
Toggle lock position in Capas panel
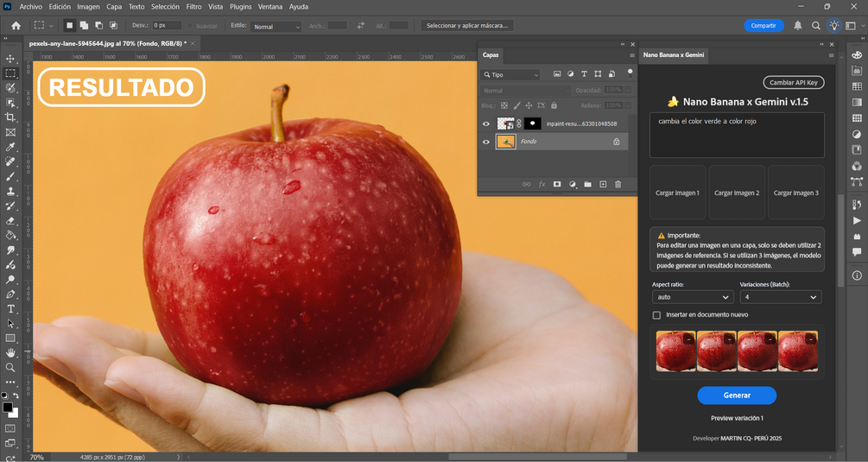(x=529, y=105)
